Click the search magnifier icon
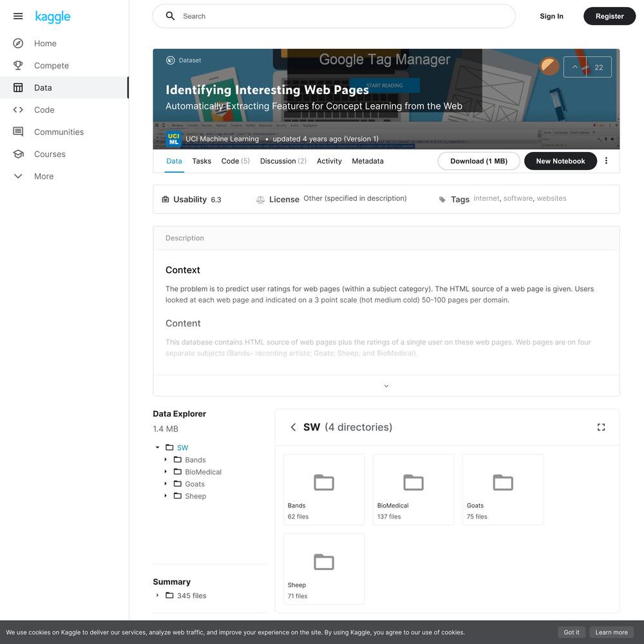Viewport: 644px width, 644px height. click(x=170, y=16)
